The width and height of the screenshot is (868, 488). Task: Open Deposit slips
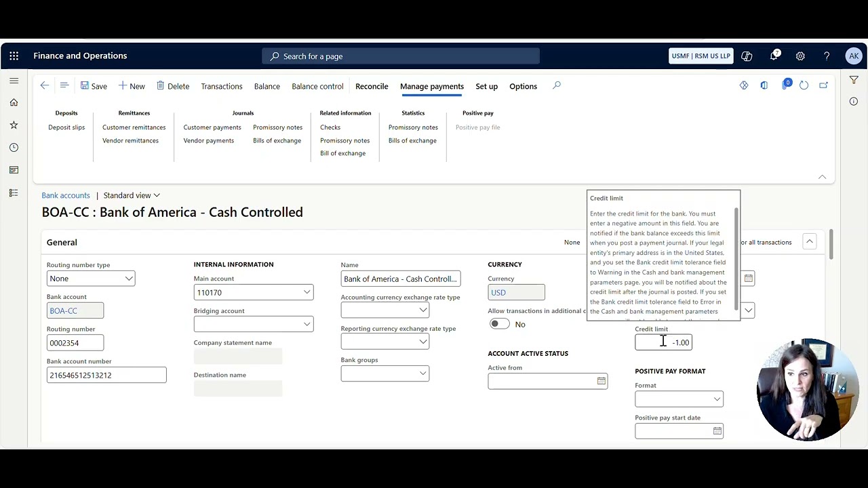point(66,127)
